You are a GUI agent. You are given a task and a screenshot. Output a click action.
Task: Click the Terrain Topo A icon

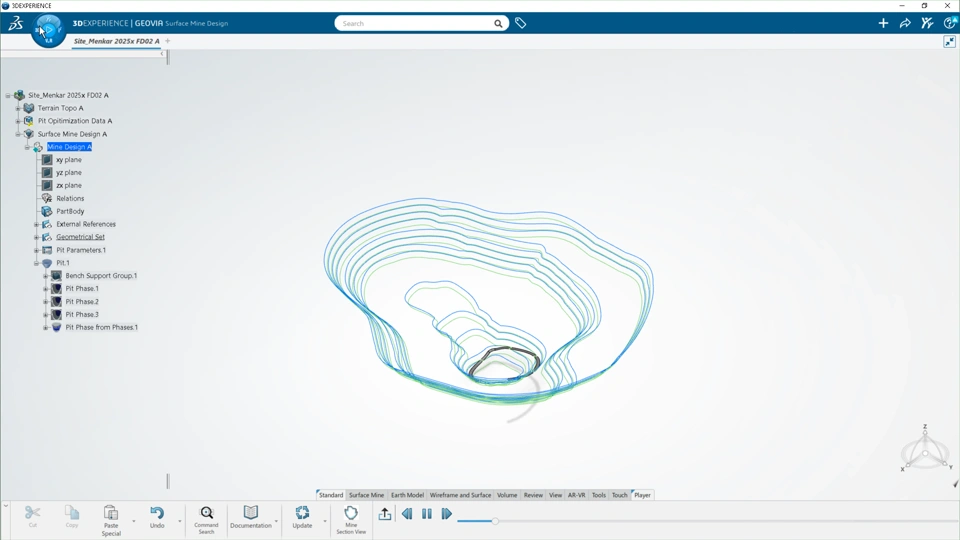click(28, 108)
